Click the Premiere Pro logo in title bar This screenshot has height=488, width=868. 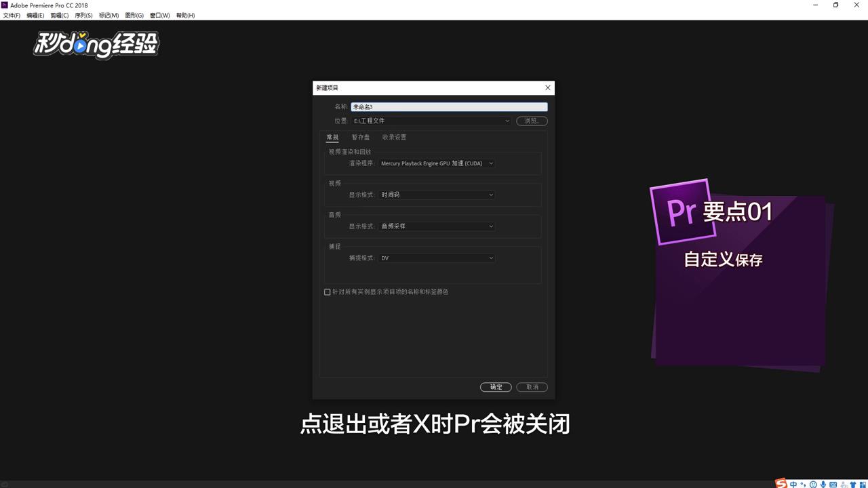[5, 5]
